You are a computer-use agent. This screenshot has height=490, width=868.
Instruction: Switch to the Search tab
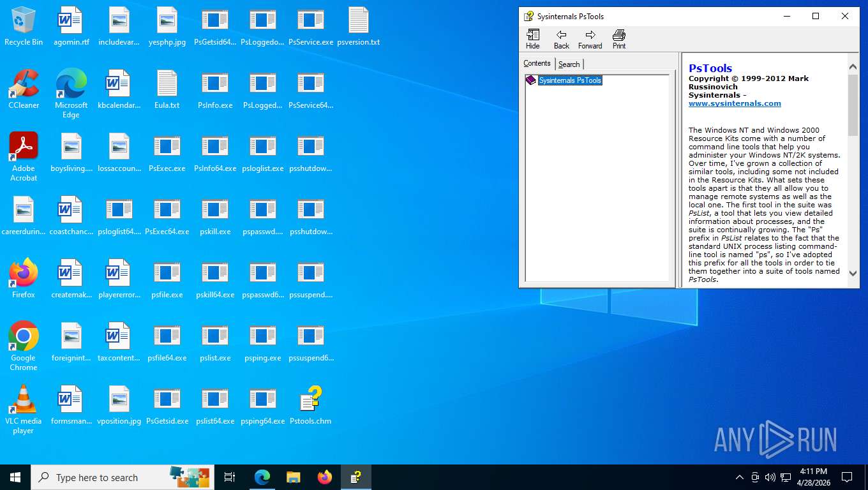click(x=569, y=64)
